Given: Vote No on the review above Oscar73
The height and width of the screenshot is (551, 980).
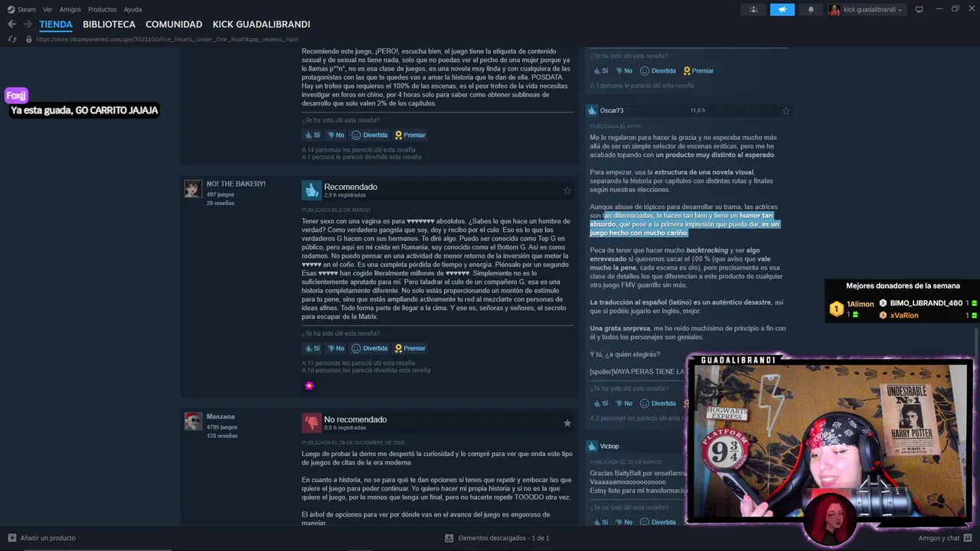Looking at the screenshot, I should click(x=624, y=70).
